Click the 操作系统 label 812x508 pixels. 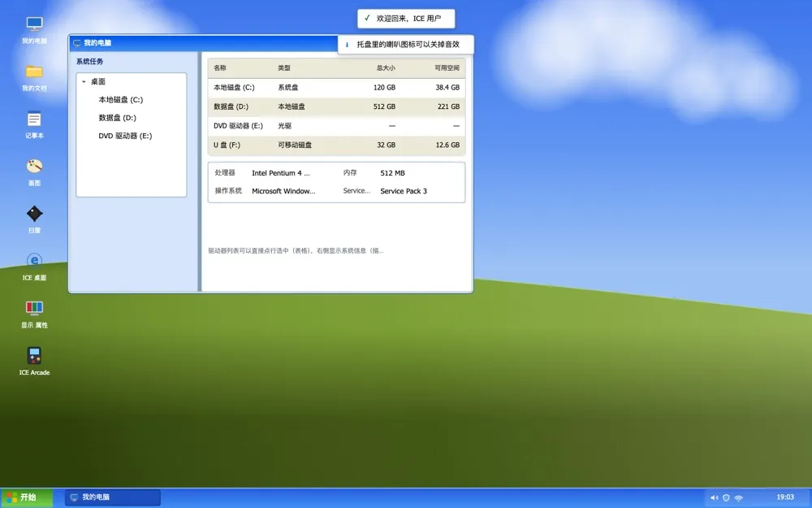click(228, 191)
